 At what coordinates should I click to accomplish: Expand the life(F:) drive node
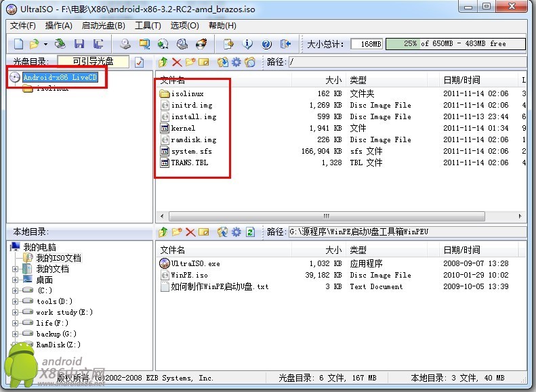[x=15, y=323]
